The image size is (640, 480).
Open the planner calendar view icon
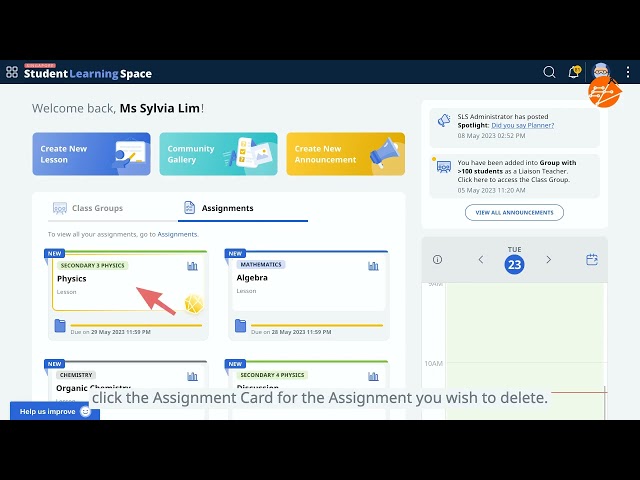pos(592,259)
